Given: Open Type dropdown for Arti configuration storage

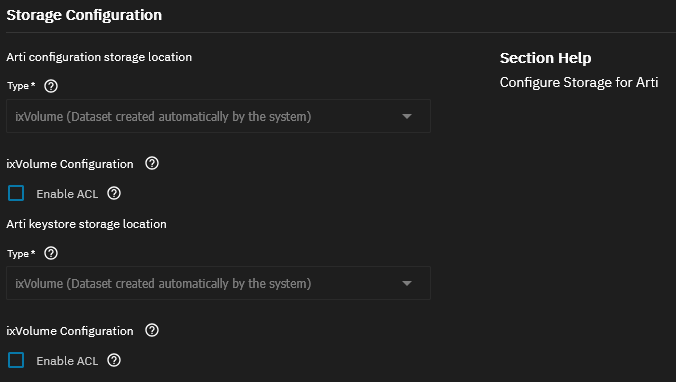Looking at the screenshot, I should pos(218,116).
